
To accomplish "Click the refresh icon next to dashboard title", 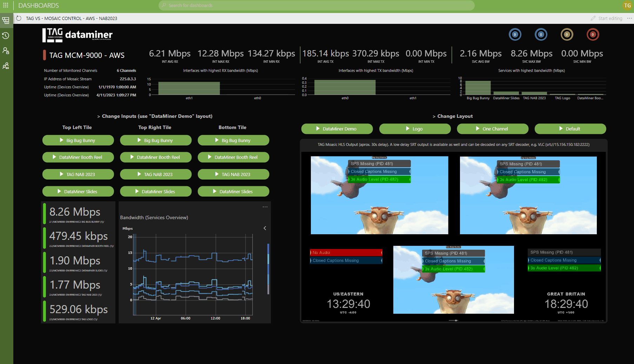I will pos(19,18).
